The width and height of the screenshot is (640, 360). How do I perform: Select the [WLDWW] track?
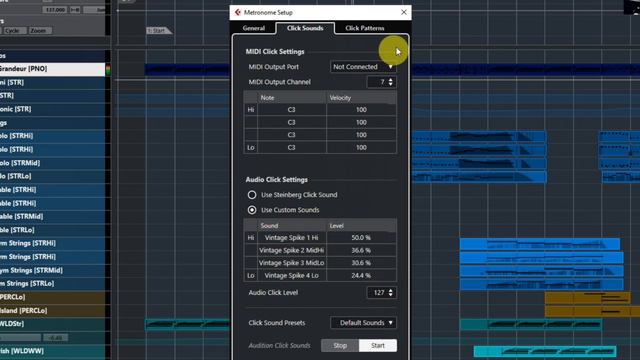coord(52,351)
